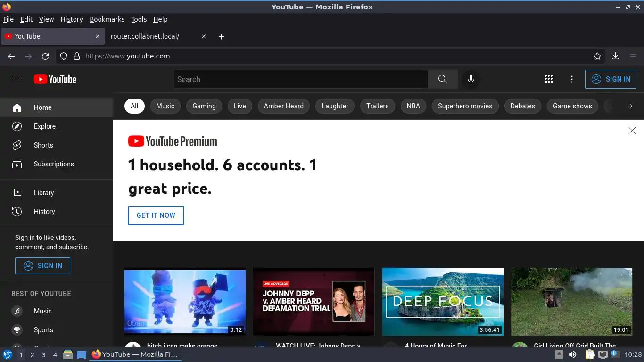Screen dimensions: 644x362
Task: Open Library in the sidebar
Action: tap(57, 193)
